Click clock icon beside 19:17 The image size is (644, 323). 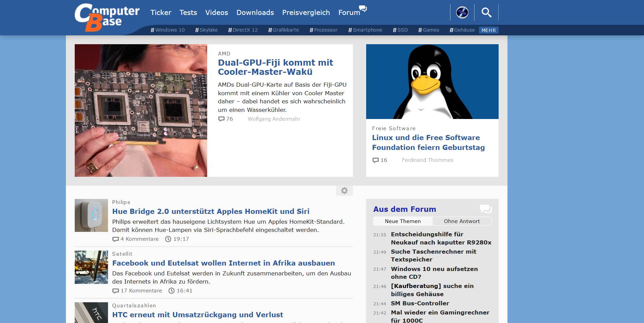click(168, 239)
